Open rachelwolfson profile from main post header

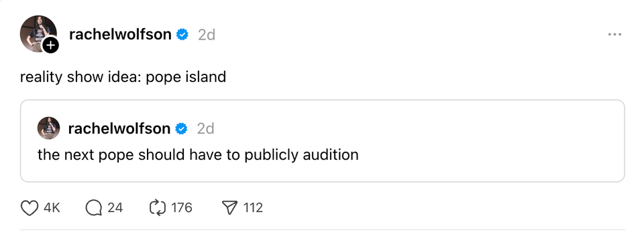[x=120, y=35]
